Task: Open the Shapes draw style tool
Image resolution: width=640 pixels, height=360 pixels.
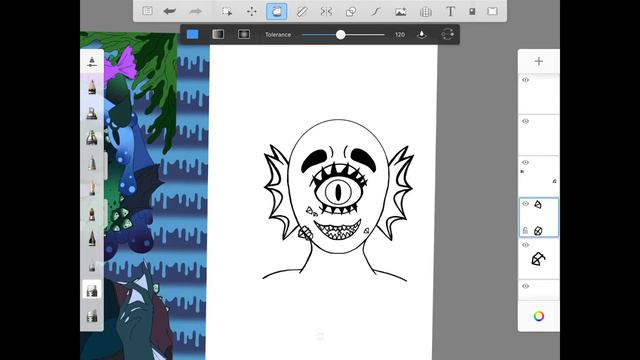Action: pos(351,11)
